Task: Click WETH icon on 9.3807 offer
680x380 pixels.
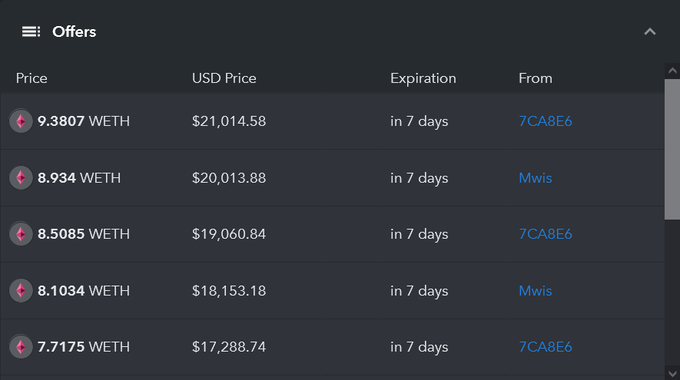Action: (21, 121)
